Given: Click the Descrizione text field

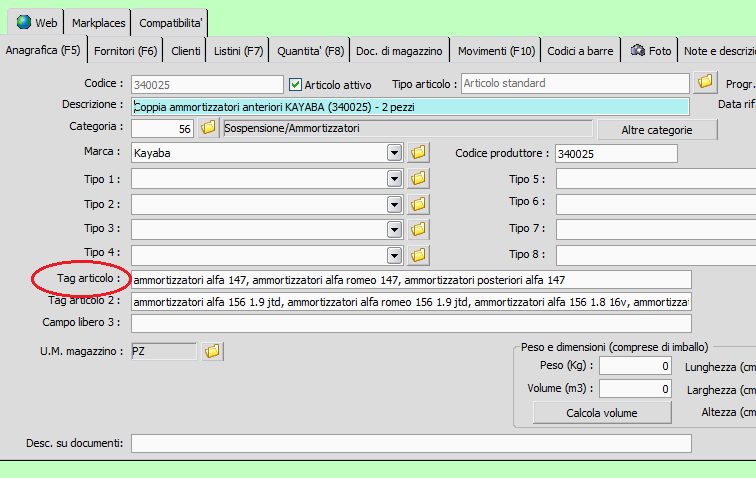Looking at the screenshot, I should tap(410, 106).
